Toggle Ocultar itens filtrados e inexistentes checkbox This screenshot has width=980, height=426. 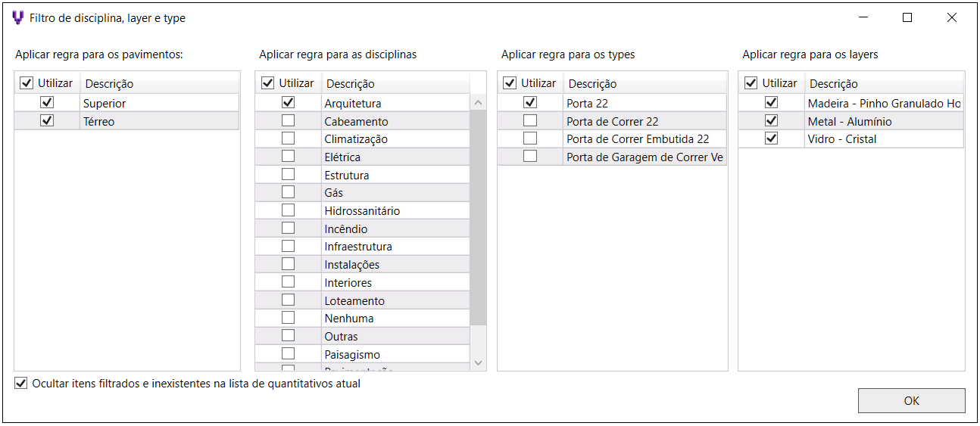coord(21,384)
